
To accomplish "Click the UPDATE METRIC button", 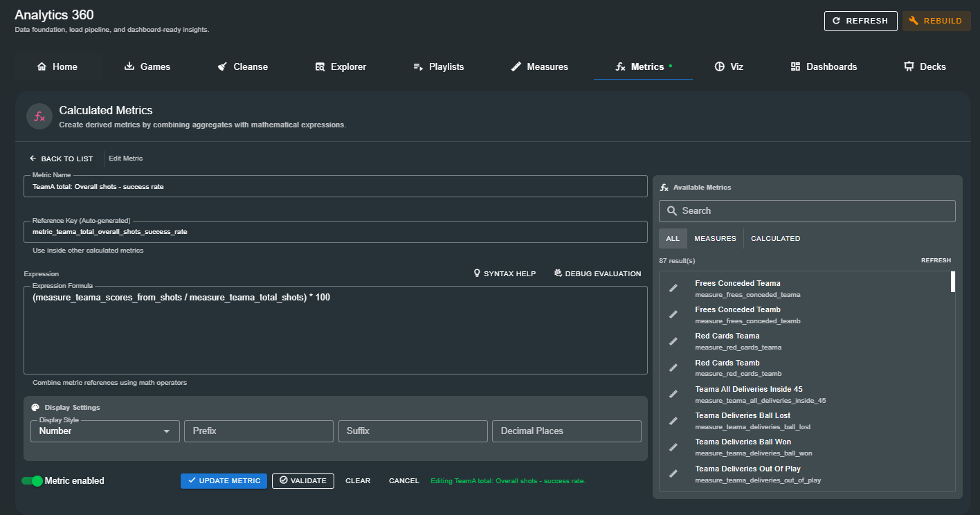I will tap(224, 480).
